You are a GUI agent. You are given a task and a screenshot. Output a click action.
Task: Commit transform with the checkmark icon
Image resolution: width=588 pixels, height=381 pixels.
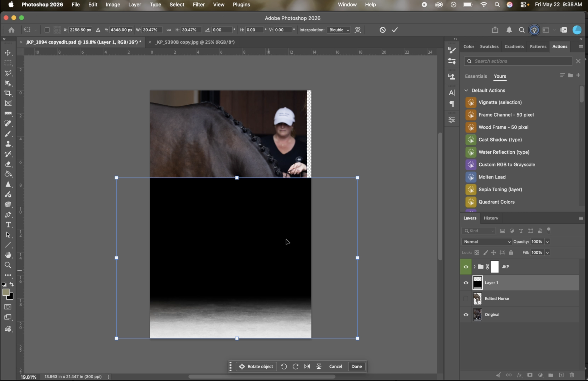395,30
